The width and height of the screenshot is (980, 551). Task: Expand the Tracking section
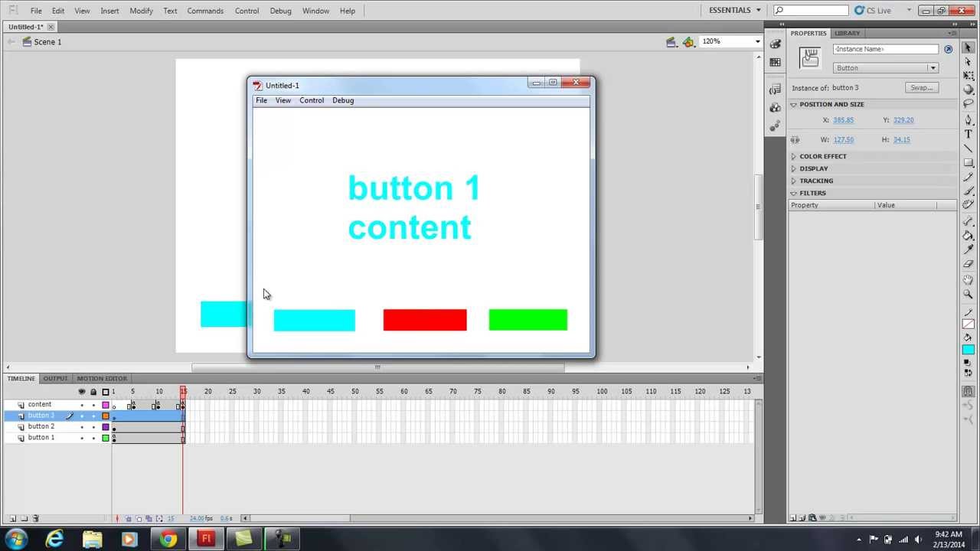pyautogui.click(x=794, y=181)
